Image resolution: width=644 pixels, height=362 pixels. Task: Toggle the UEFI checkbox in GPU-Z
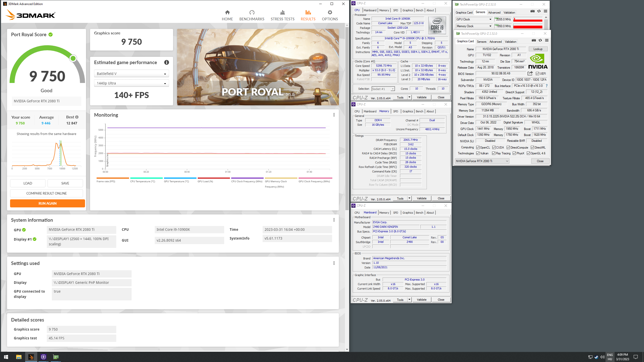coord(537,74)
